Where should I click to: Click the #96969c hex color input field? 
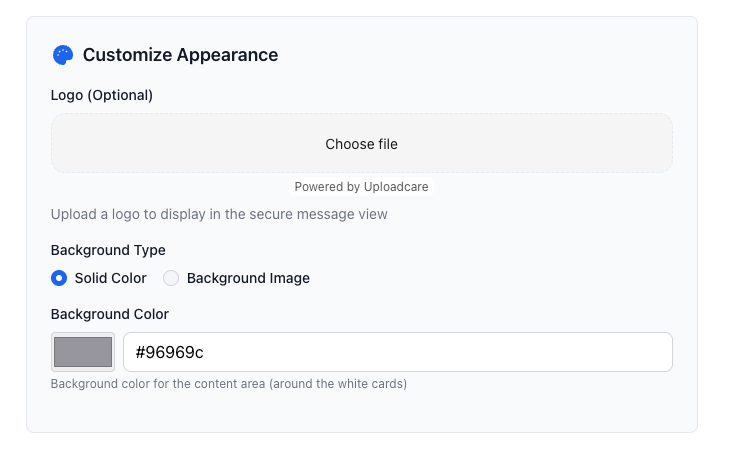[x=397, y=352]
